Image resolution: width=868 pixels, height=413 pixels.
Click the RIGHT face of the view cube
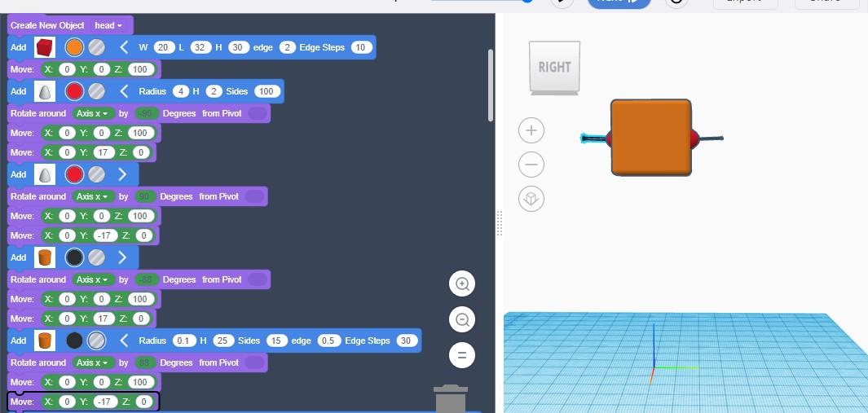[555, 67]
